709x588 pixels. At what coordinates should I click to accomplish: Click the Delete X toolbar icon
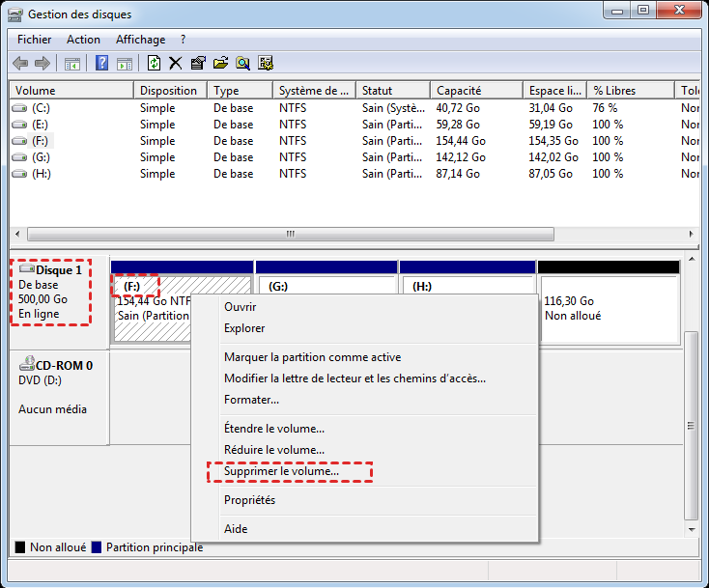point(176,64)
